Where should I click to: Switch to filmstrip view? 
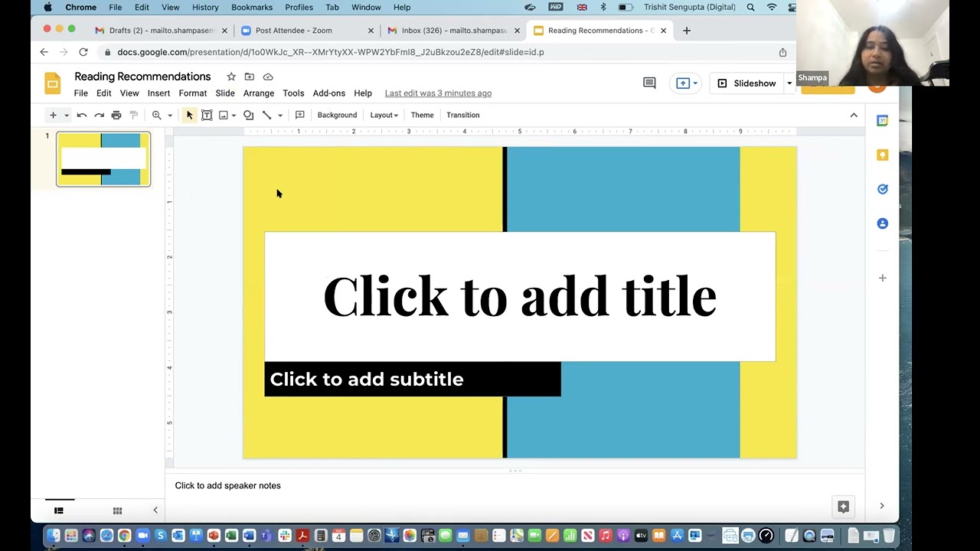[x=59, y=510]
